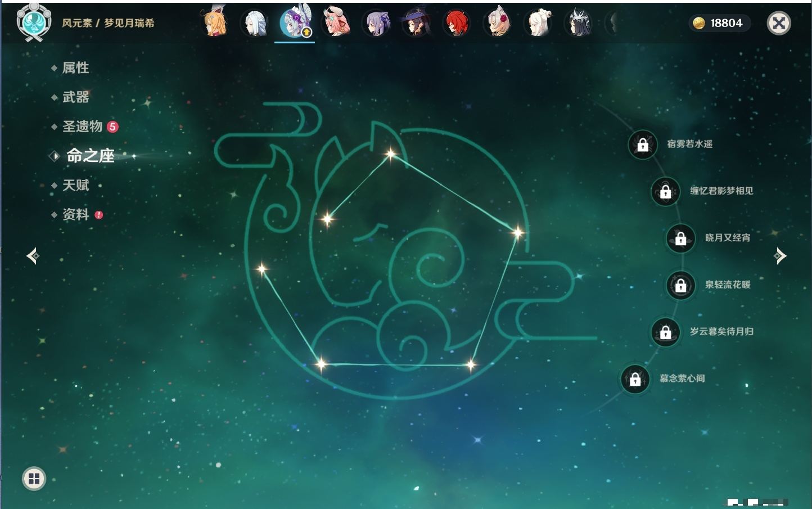Image resolution: width=812 pixels, height=509 pixels.
Task: Click the Anemo element emblem icon
Action: (34, 22)
